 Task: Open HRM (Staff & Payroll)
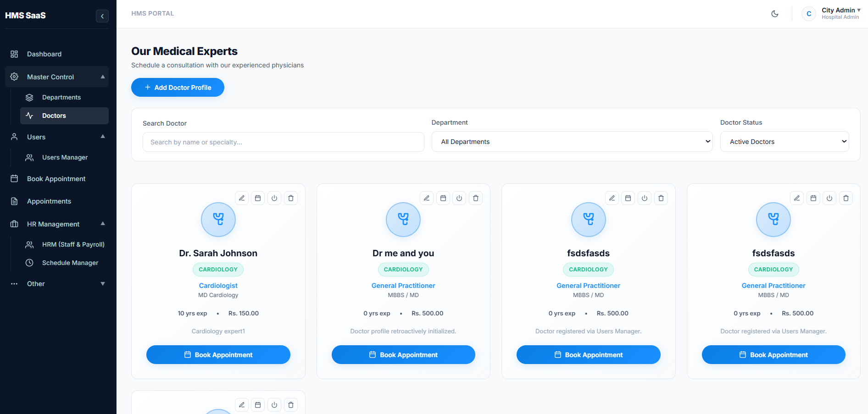[x=64, y=244]
